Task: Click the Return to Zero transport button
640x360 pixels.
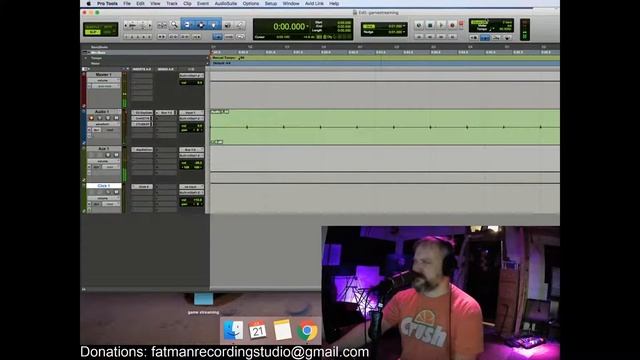Action: (x=419, y=37)
